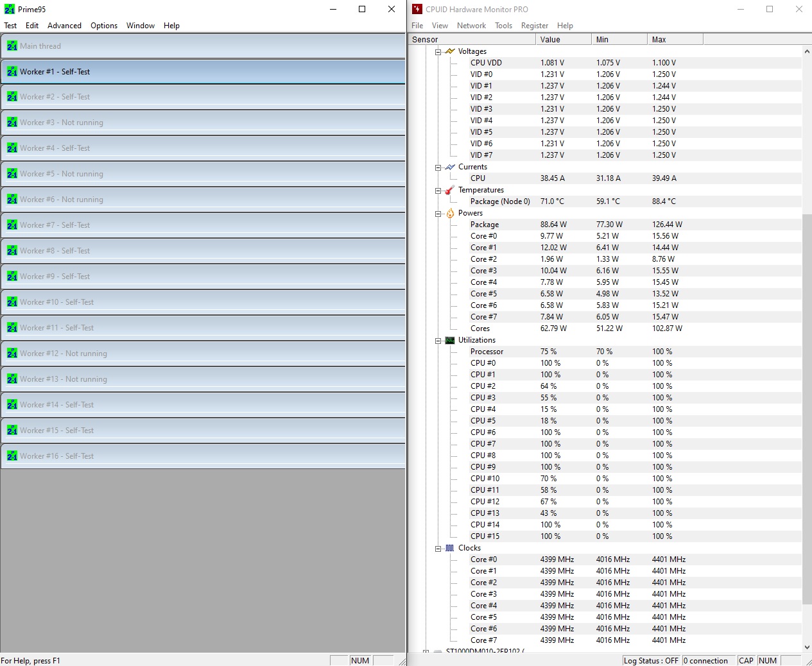Open the Network menu in Hardware Monitor
812x666 pixels.
471,26
